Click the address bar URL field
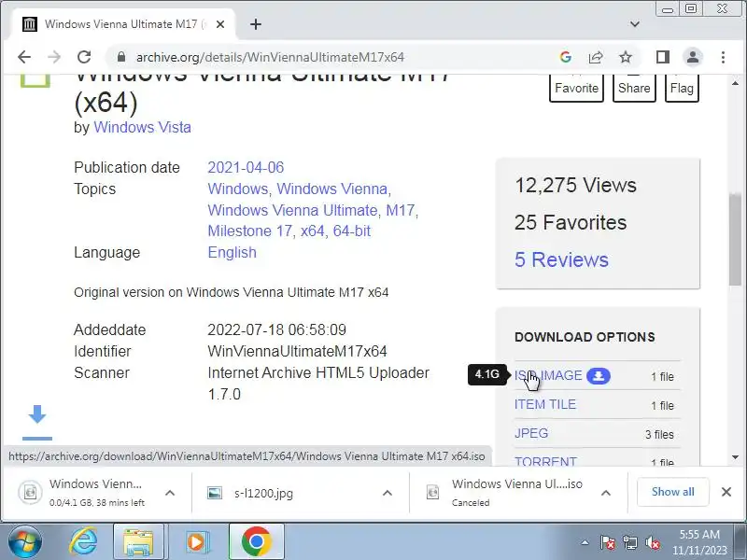This screenshot has width=747, height=560. pos(333,57)
